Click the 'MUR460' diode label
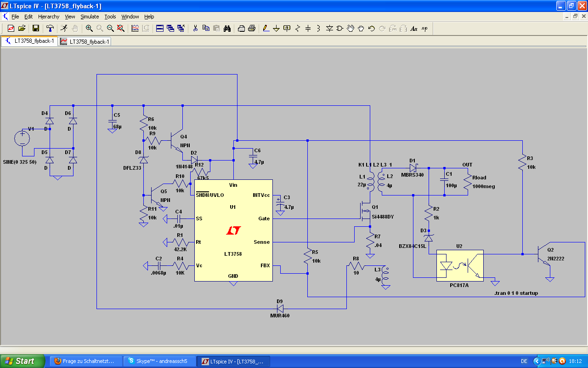Screen dimensions: 588x368 (280, 316)
